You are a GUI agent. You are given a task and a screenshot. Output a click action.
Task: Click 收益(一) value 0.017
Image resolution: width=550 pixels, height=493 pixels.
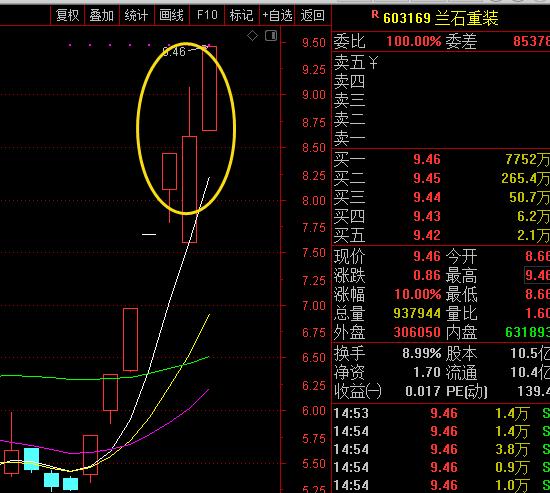click(423, 391)
